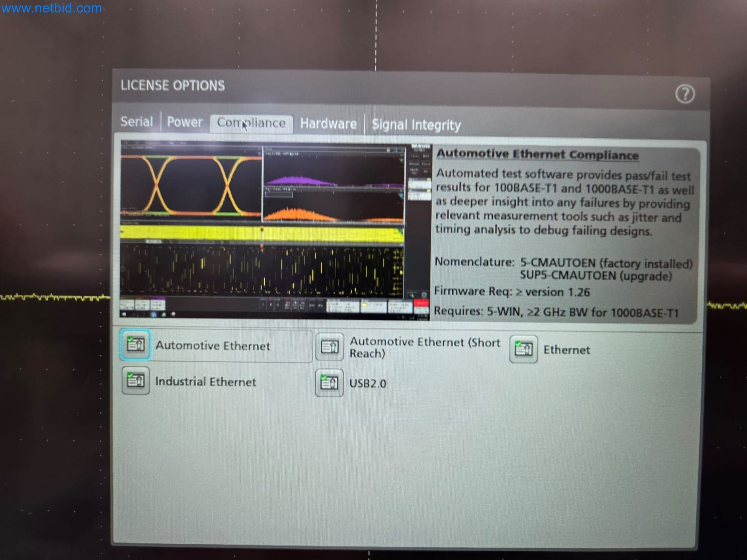The height and width of the screenshot is (560, 747).
Task: Go to the Hardware tab
Action: pos(328,124)
